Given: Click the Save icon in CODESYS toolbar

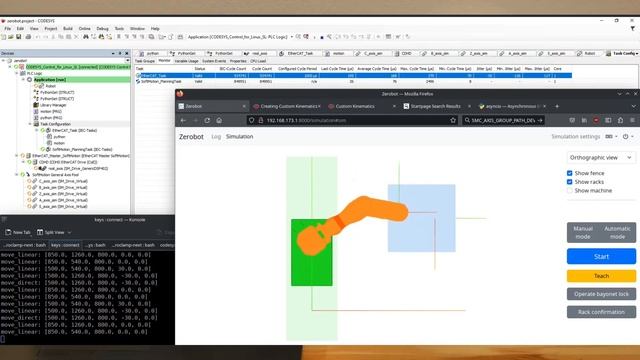Looking at the screenshot, I should [x=18, y=37].
